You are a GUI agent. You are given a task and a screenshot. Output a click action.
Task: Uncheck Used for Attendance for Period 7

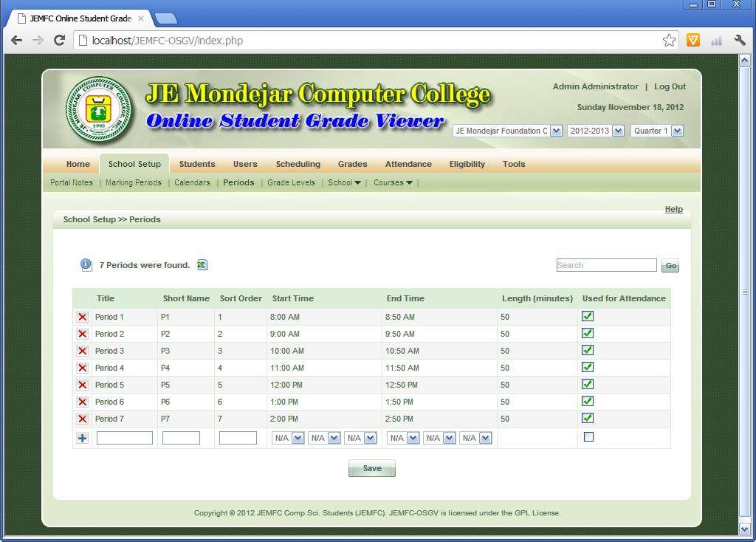coord(587,418)
